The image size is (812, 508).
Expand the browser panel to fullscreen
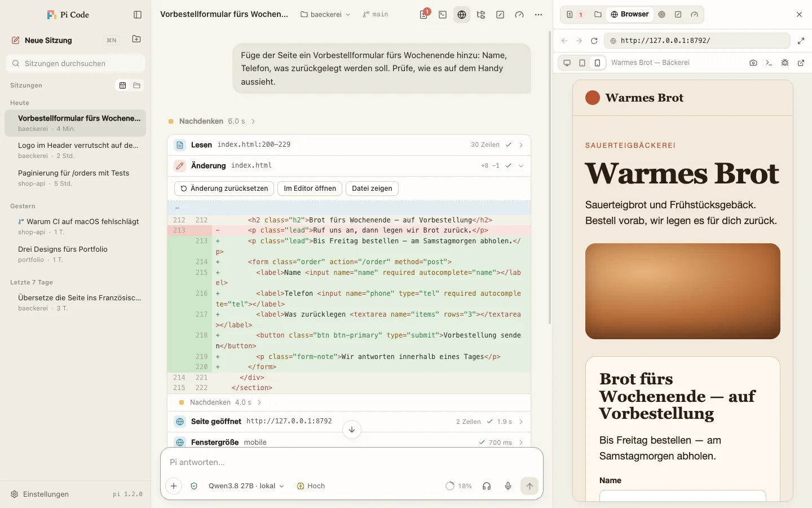801,41
